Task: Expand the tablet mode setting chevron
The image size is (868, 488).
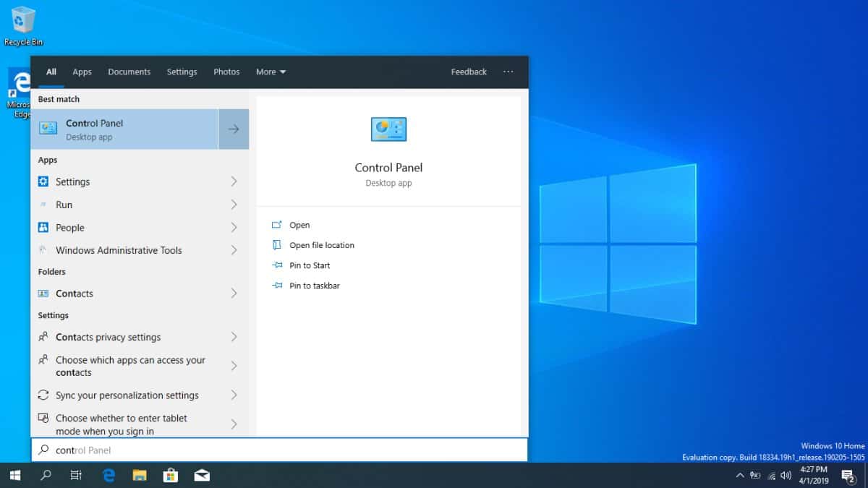Action: (234, 424)
